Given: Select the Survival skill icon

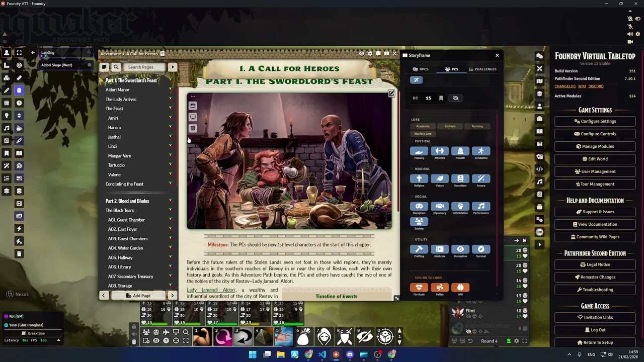Looking at the screenshot, I should tap(481, 249).
